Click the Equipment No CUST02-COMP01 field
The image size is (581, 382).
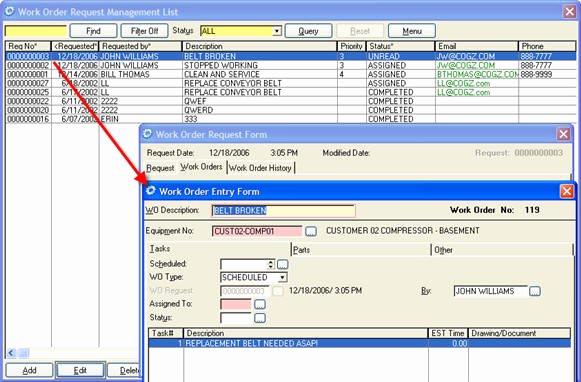(x=257, y=231)
